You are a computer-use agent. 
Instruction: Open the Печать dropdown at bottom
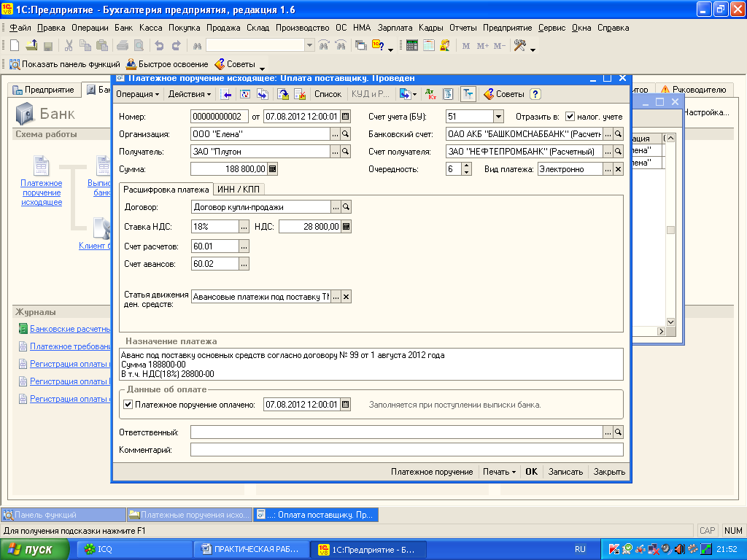[499, 472]
